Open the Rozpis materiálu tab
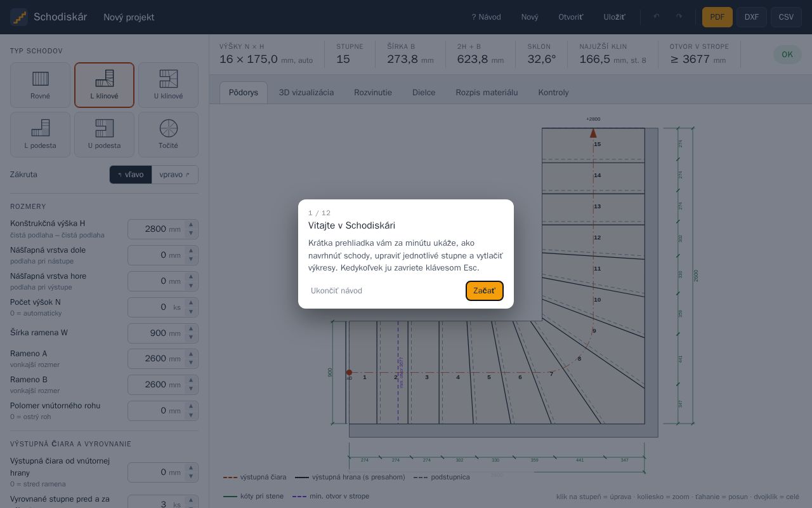 coord(487,92)
